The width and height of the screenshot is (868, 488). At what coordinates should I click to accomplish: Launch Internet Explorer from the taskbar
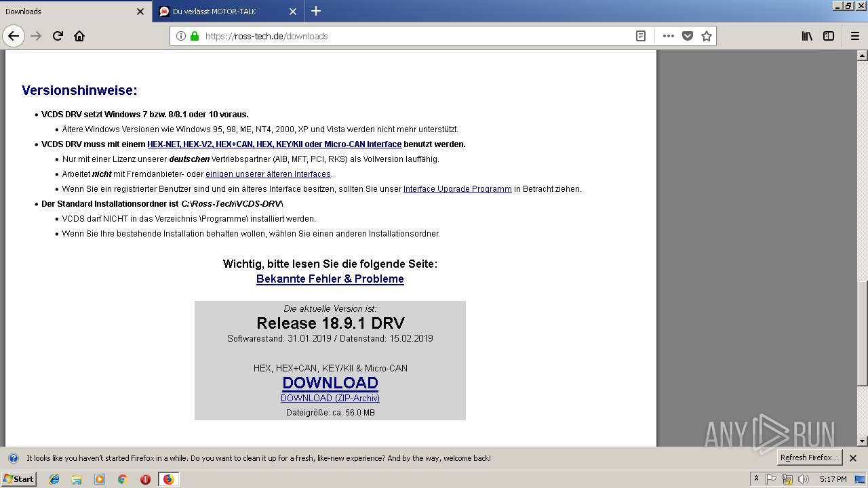pyautogui.click(x=54, y=479)
